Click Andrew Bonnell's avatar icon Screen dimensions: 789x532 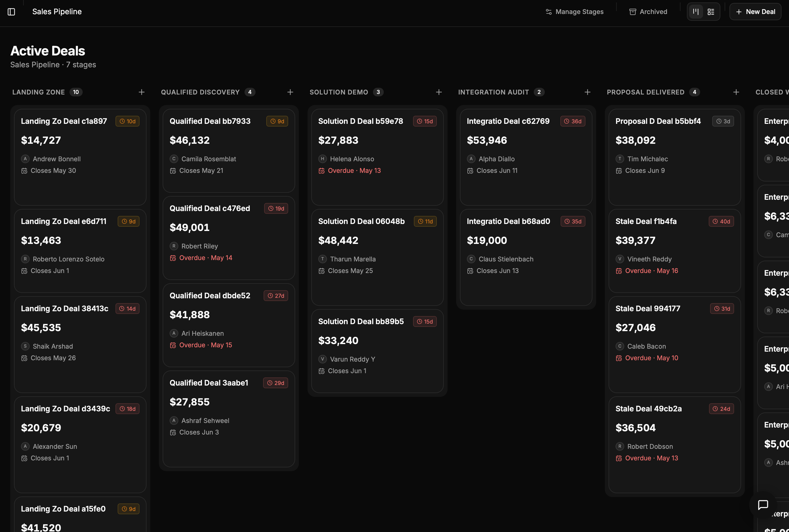pos(25,159)
